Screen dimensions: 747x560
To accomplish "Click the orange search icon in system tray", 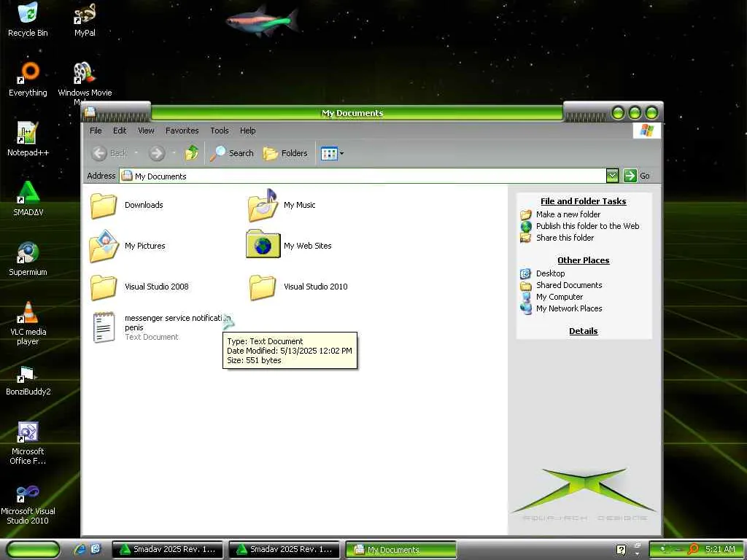I will pos(693,549).
